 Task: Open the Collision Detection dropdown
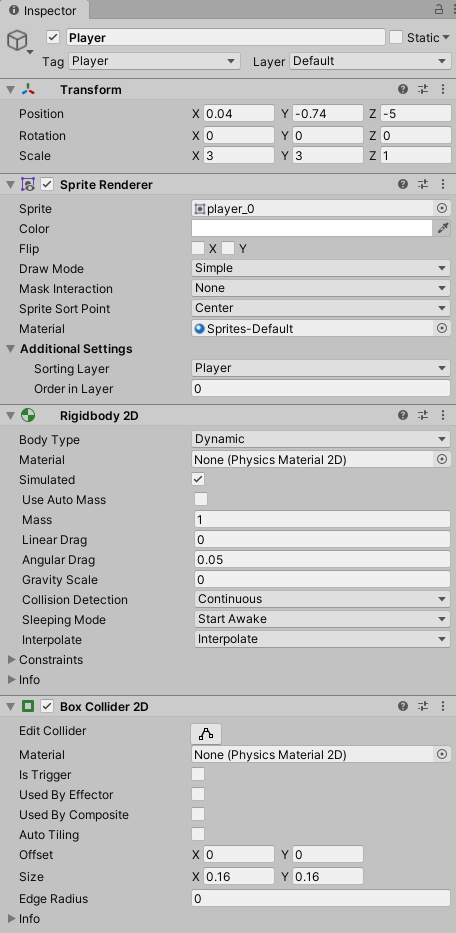coord(323,599)
